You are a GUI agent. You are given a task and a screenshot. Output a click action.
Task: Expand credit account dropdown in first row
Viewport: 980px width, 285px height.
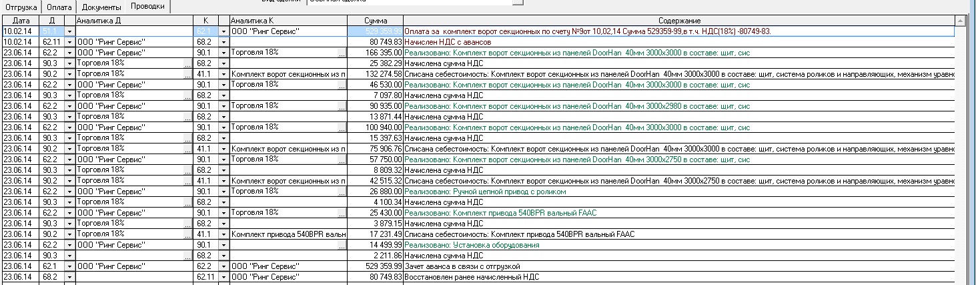pos(223,31)
